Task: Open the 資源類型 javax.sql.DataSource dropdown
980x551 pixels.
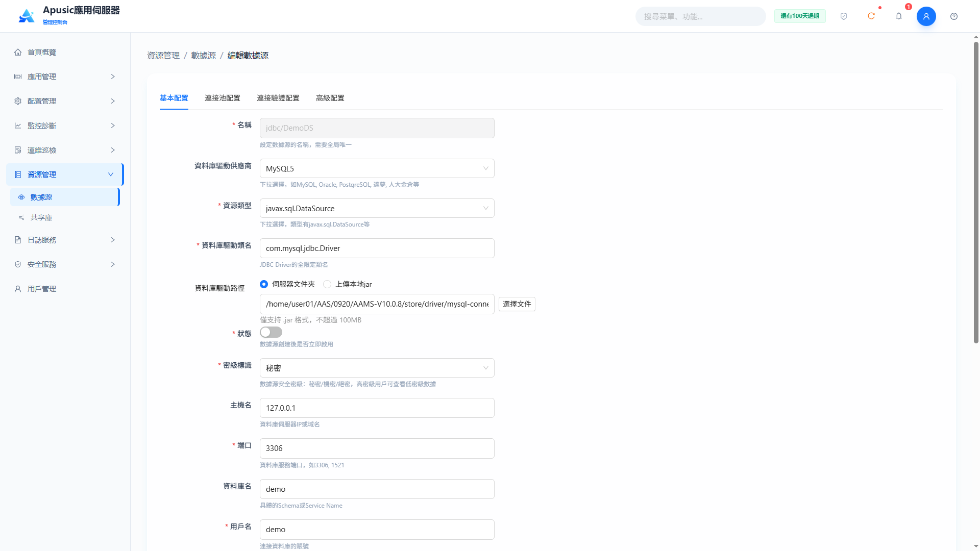Action: tap(377, 208)
